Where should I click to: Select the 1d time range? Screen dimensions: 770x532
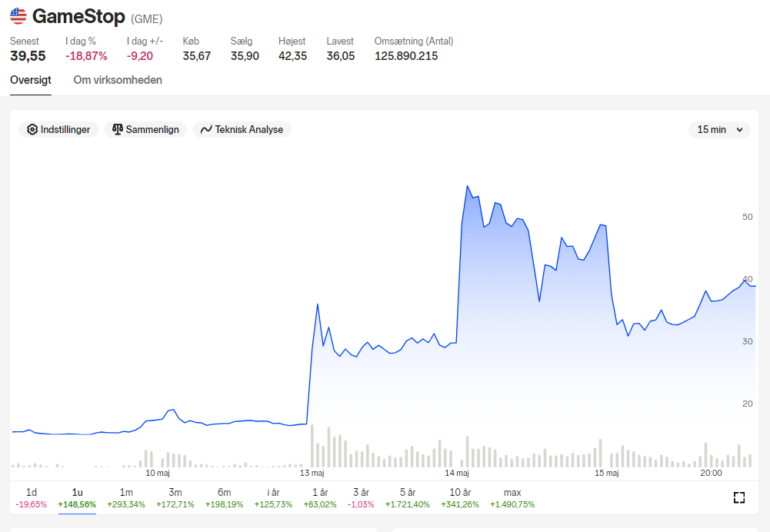point(32,497)
